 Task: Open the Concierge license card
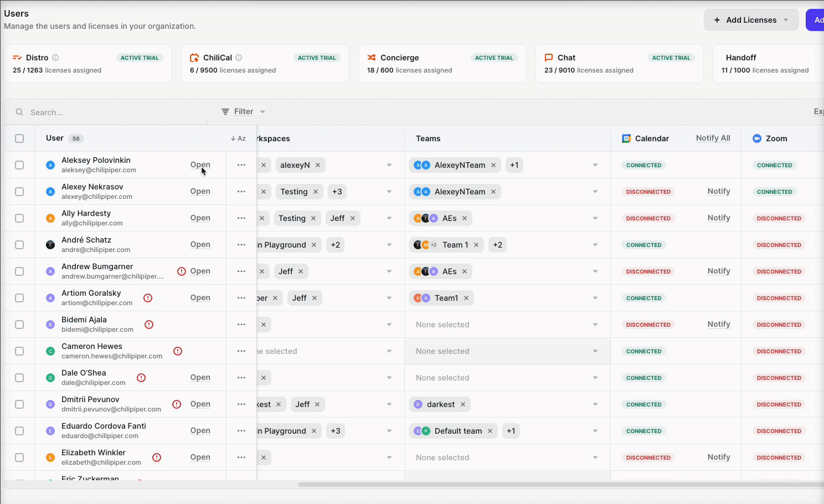point(442,64)
